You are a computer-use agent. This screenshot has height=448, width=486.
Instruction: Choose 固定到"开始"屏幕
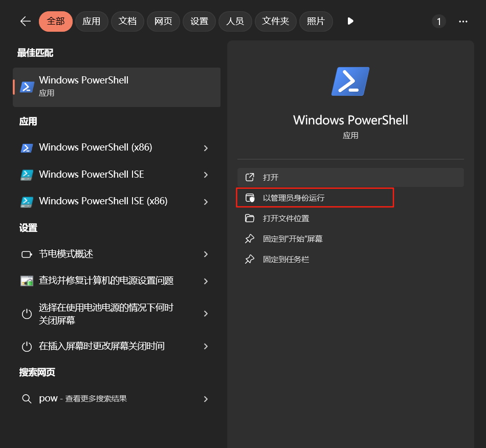[x=350, y=239]
